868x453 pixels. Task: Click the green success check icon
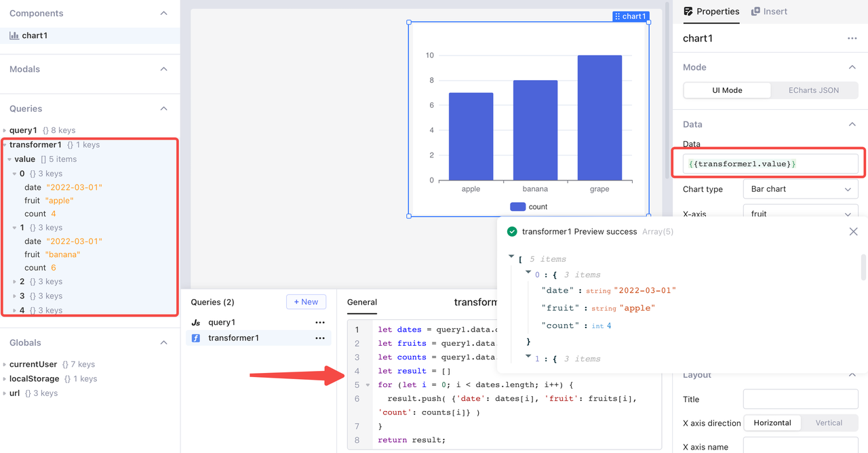[x=513, y=232]
